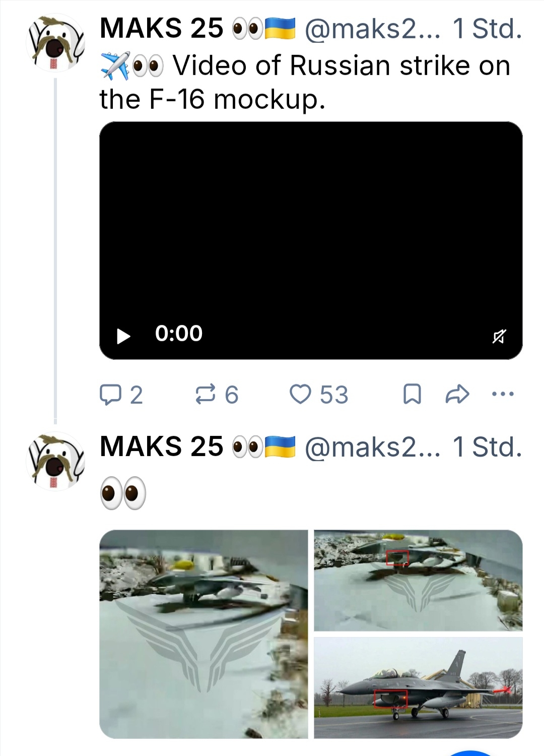Image resolution: width=544 pixels, height=756 pixels.
Task: Reply to the F-16 mockup post
Action: (x=109, y=395)
